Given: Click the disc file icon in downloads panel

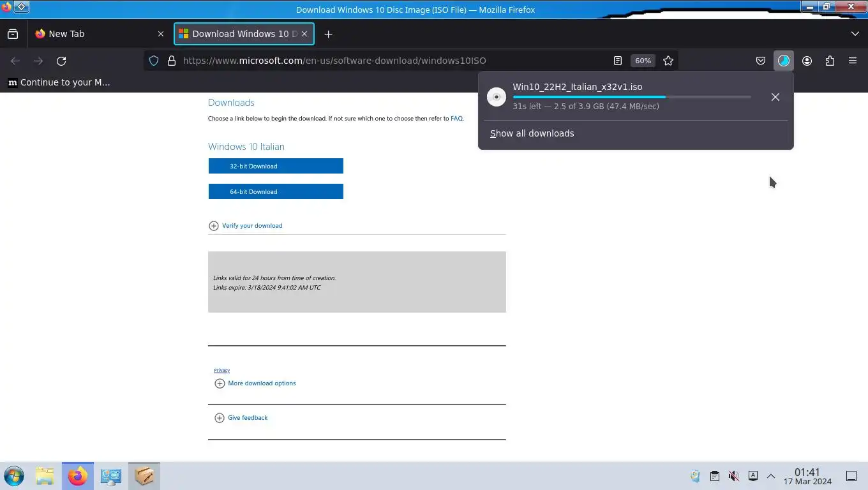Looking at the screenshot, I should coord(496,96).
